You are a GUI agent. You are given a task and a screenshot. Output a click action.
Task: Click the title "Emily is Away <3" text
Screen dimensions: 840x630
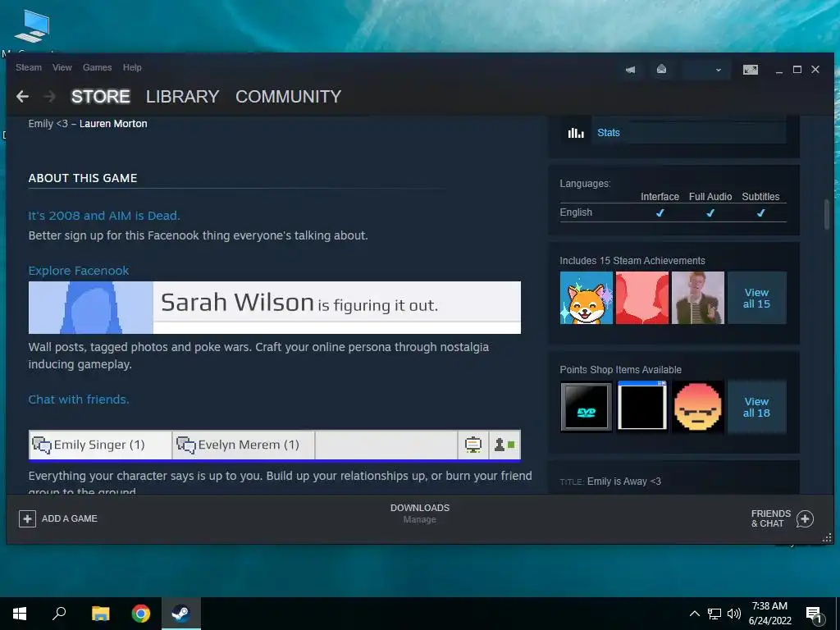[x=624, y=482]
